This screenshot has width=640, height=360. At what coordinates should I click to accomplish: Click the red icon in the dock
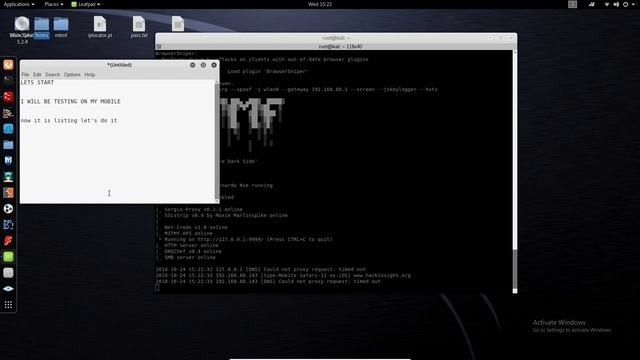[8, 97]
